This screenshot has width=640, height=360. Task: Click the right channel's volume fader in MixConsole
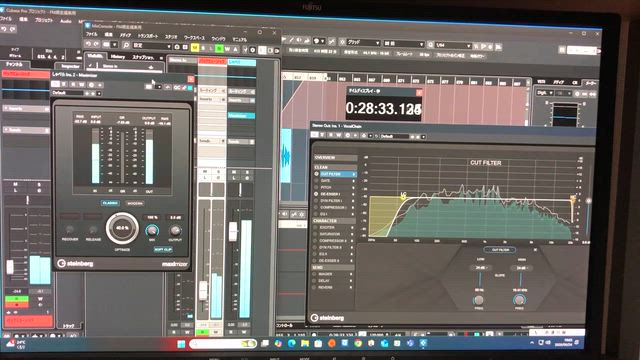[x=233, y=231]
